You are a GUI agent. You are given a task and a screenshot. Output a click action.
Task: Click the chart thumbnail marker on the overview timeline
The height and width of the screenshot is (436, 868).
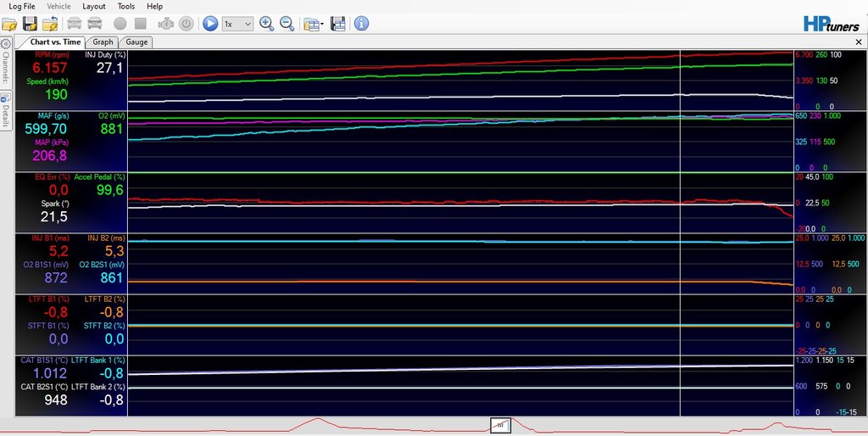coord(500,425)
